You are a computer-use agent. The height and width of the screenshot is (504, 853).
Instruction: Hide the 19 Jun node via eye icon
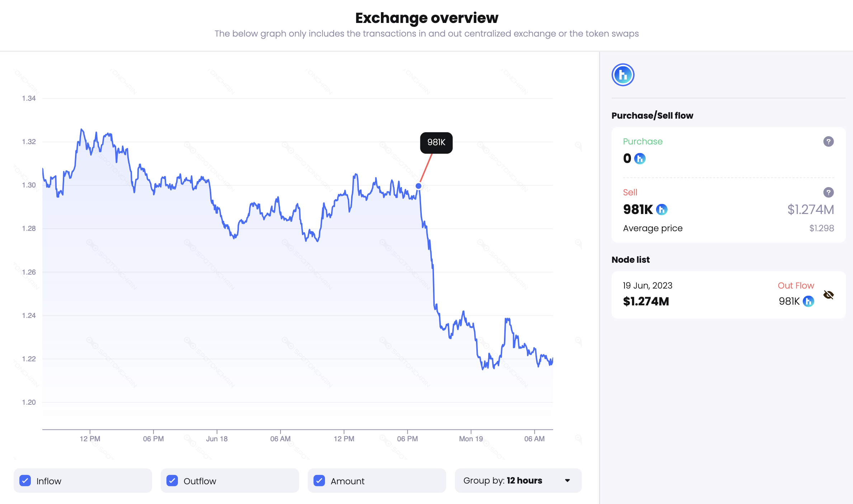829,295
